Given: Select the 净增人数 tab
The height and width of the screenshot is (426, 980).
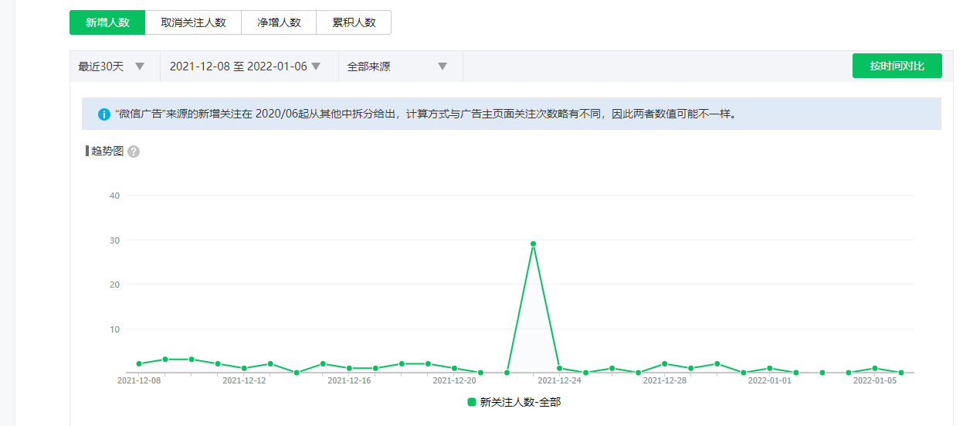Looking at the screenshot, I should point(279,22).
